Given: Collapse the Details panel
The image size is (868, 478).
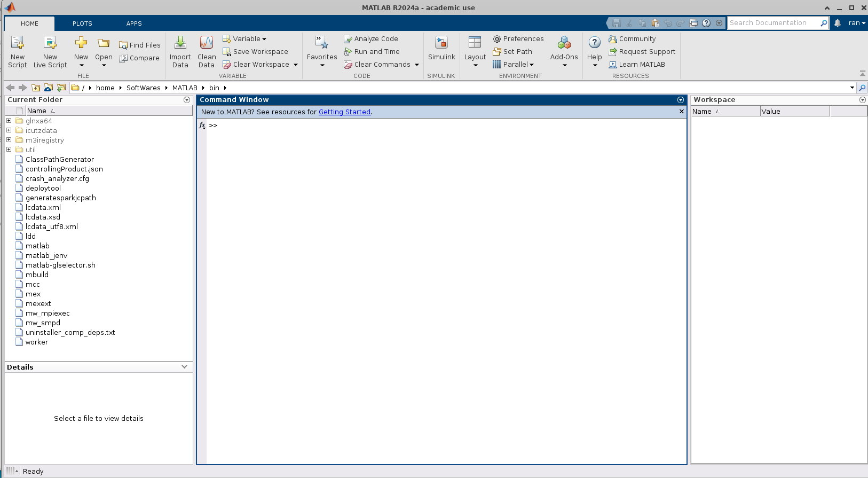Looking at the screenshot, I should click(x=185, y=367).
